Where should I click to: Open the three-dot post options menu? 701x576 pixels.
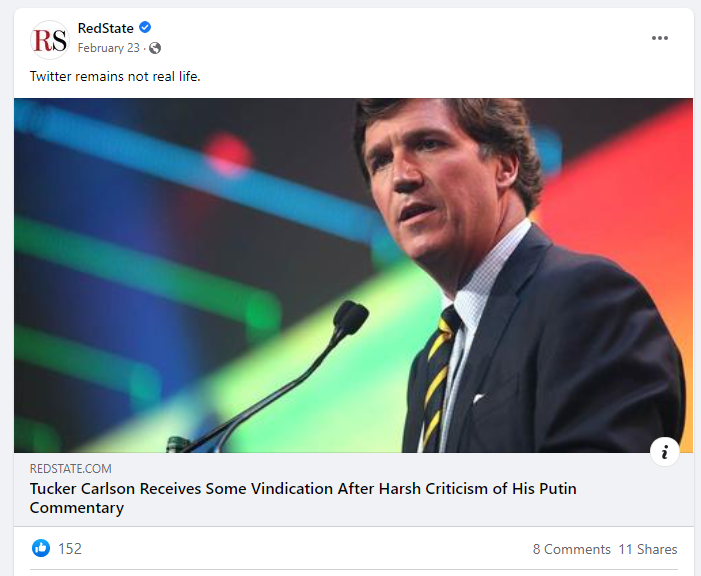coord(660,38)
